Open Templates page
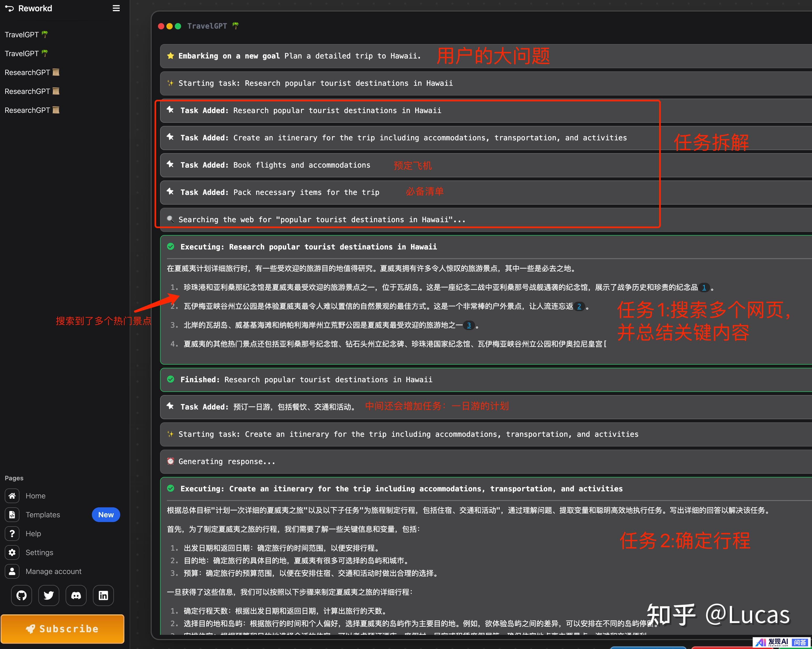 click(x=43, y=515)
